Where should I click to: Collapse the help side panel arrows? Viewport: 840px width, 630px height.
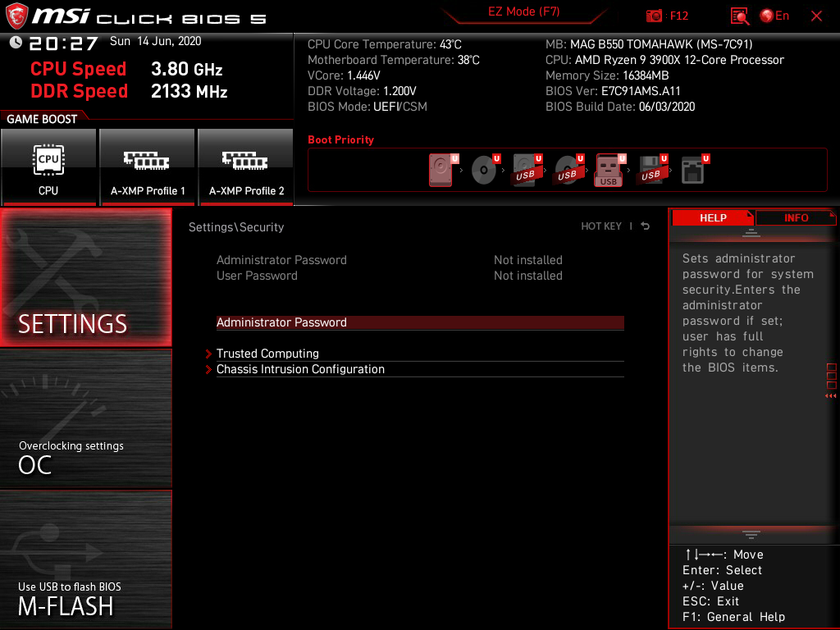tap(831, 396)
